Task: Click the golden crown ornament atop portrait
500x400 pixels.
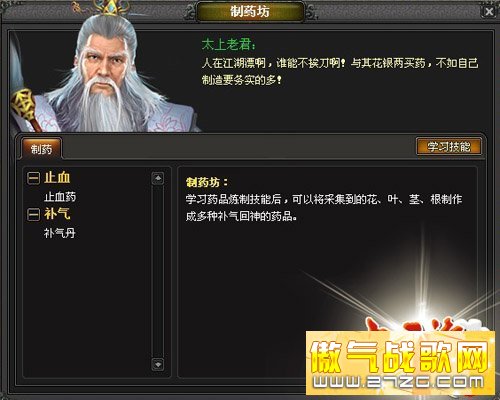Action: coord(112,8)
